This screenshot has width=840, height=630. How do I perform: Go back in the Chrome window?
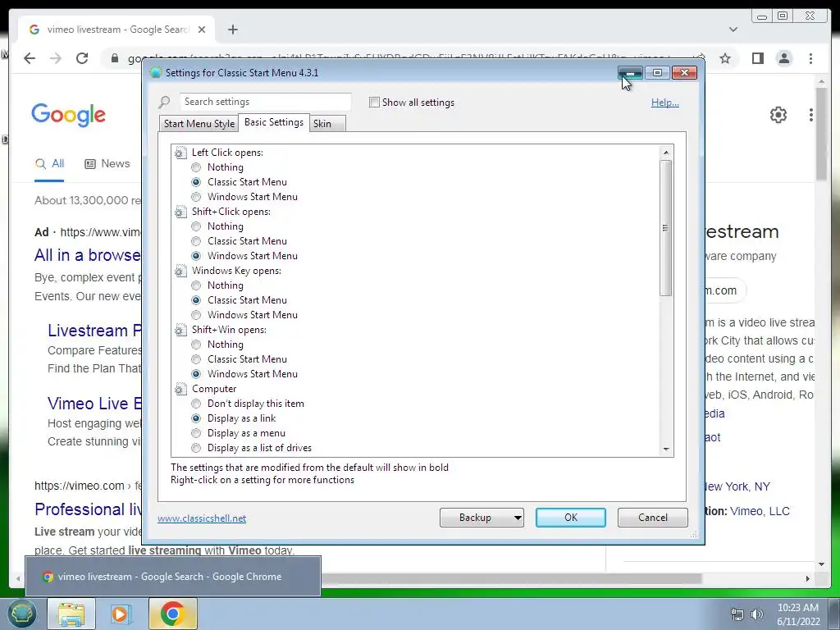coord(30,58)
